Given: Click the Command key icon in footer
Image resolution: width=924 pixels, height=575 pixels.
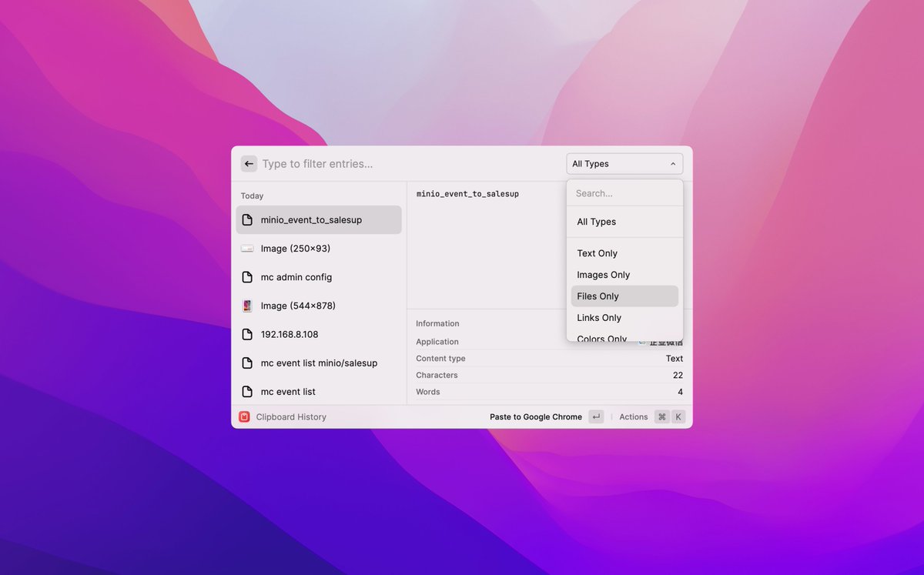Looking at the screenshot, I should tap(662, 416).
